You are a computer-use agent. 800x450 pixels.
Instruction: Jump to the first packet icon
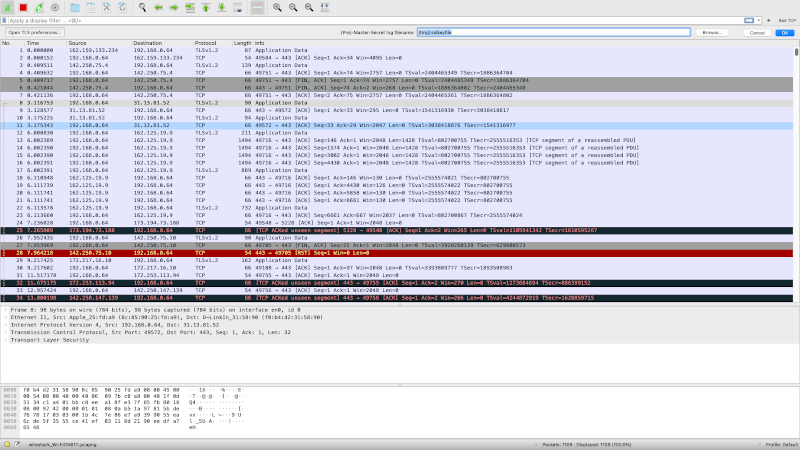coord(206,7)
